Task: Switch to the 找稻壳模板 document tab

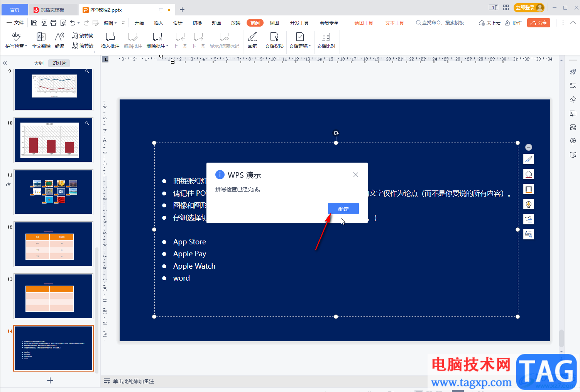Action: click(x=52, y=10)
